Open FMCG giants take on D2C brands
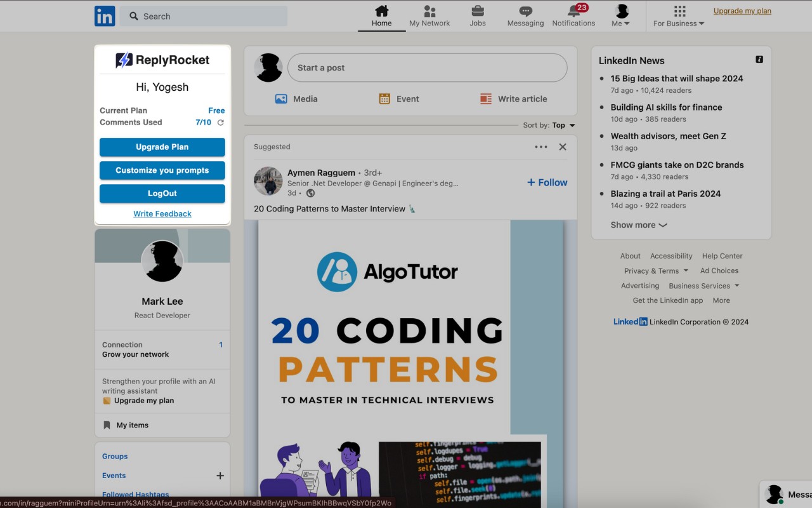Image resolution: width=812 pixels, height=508 pixels. click(677, 165)
